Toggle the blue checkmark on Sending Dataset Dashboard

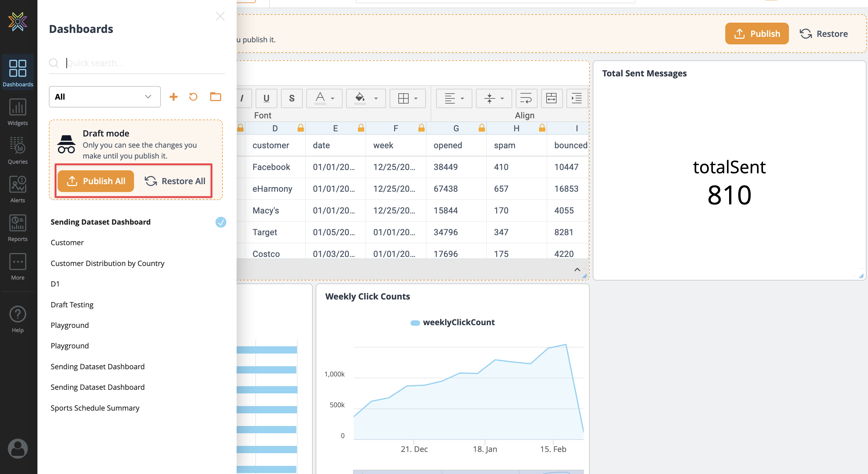pyautogui.click(x=221, y=222)
